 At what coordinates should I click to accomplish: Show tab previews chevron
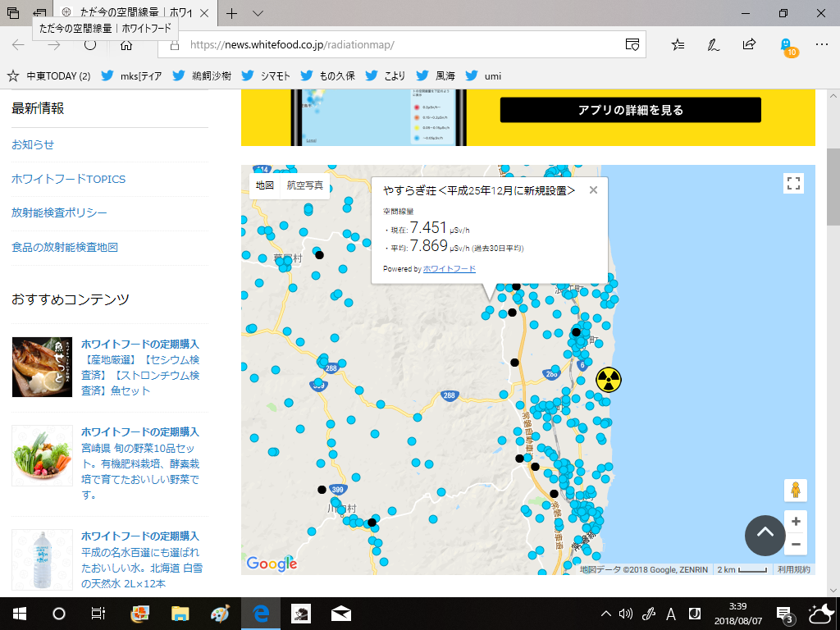pos(258,13)
